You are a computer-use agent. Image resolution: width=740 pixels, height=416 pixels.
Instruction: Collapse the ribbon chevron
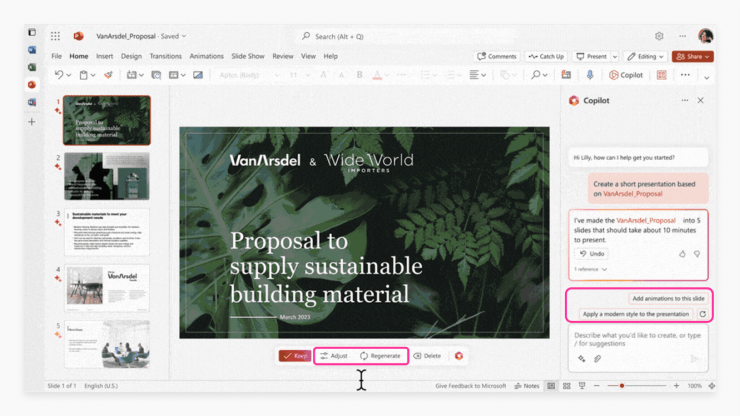point(706,77)
